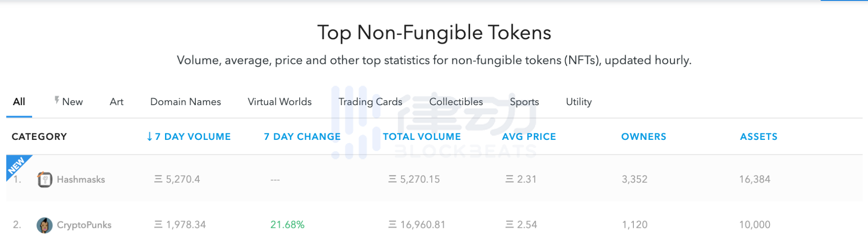This screenshot has height=245, width=868.
Task: Switch to the Utility tab
Action: tap(579, 102)
